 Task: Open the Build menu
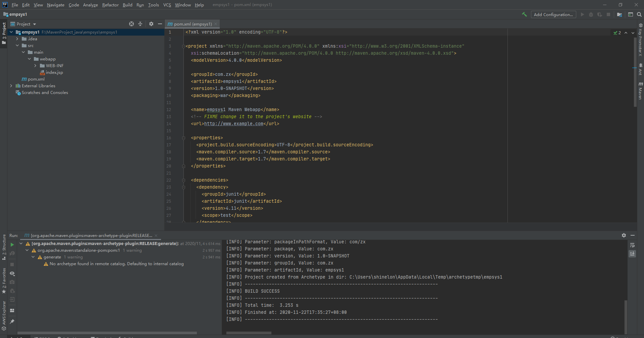pos(127,5)
